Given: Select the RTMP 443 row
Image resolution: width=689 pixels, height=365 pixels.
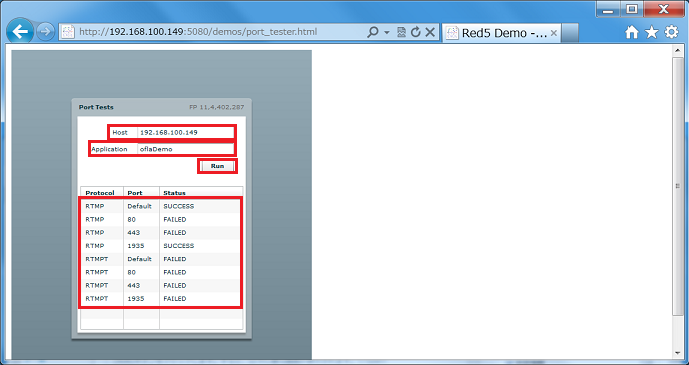Looking at the screenshot, I should pyautogui.click(x=161, y=232).
